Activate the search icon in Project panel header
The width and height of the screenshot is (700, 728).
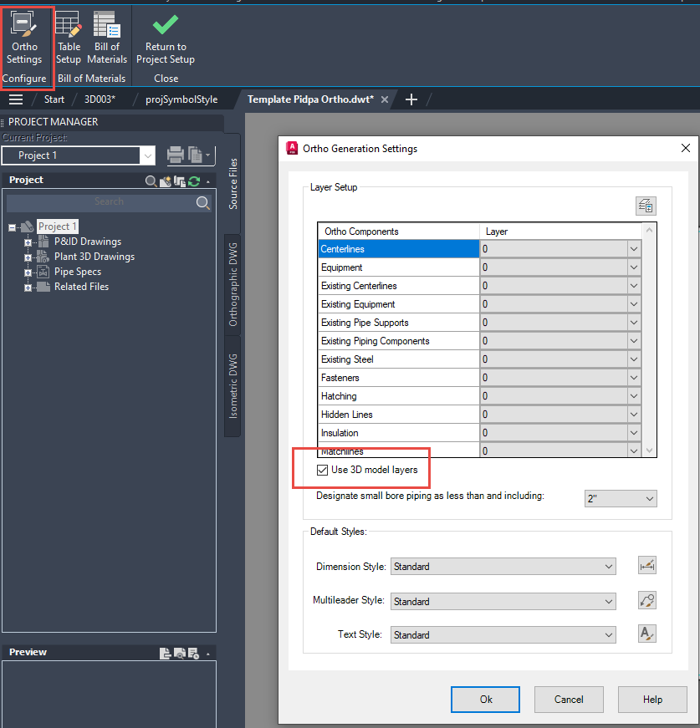[x=151, y=181]
